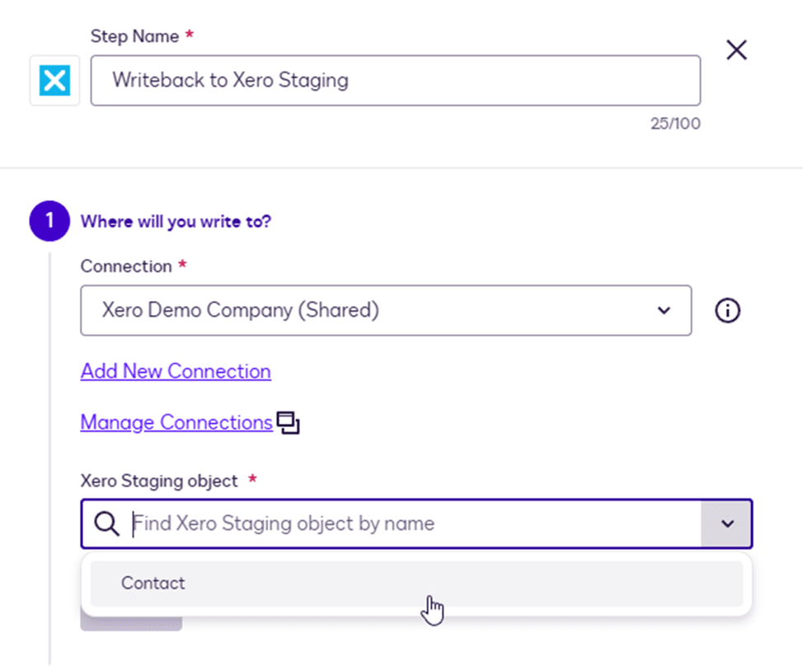
Task: Click the Connection field label
Action: click(126, 266)
